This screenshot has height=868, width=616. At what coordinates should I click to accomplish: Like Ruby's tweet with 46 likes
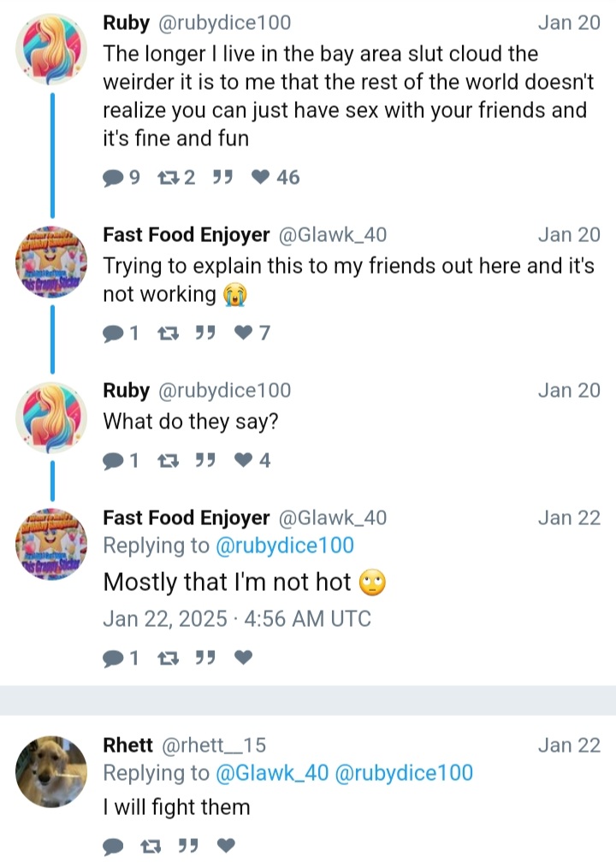pyautogui.click(x=262, y=178)
